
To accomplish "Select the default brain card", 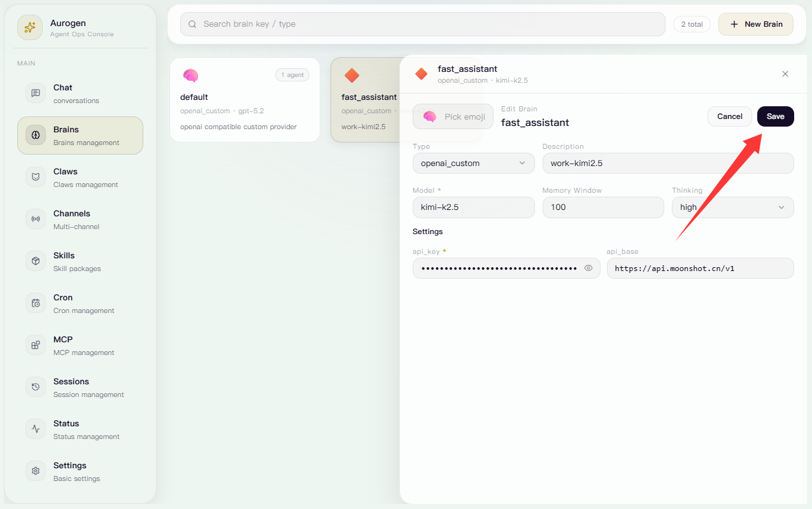I will (245, 99).
